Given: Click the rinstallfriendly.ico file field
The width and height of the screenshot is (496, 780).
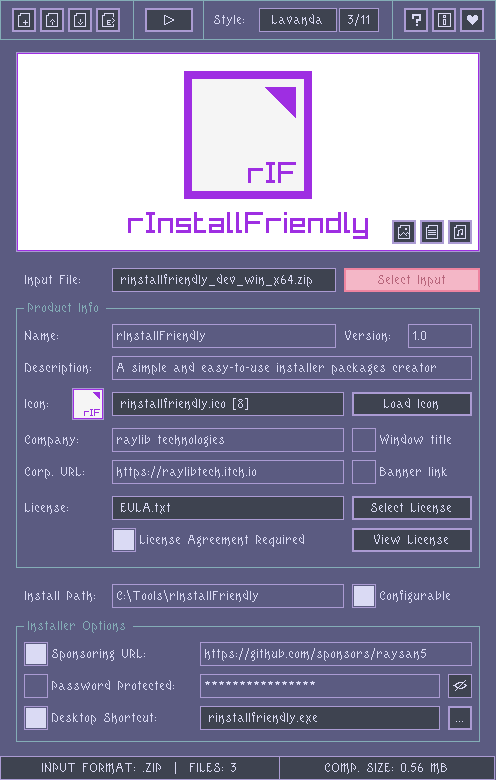Looking at the screenshot, I should coord(228,404).
